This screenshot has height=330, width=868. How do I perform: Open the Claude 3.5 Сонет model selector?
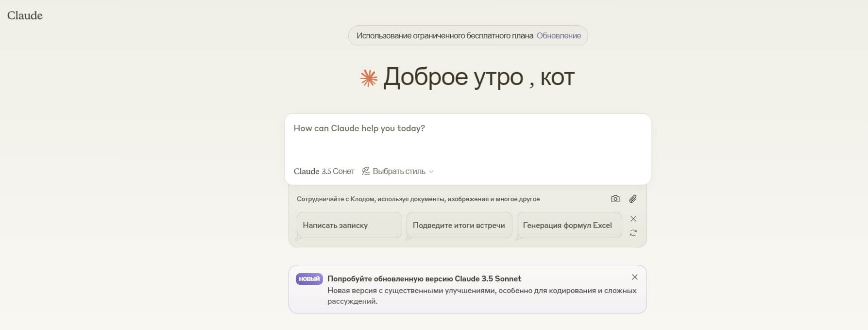tap(324, 171)
